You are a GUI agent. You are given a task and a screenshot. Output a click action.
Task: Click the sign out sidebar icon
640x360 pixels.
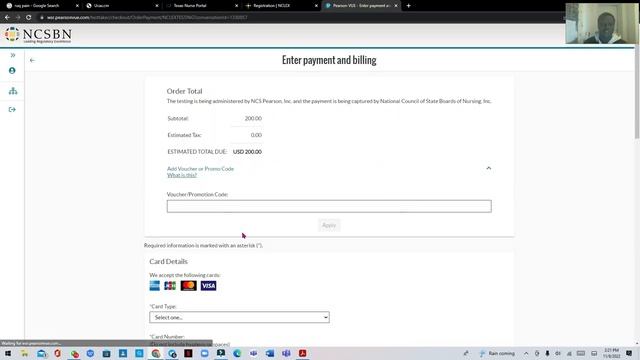pyautogui.click(x=12, y=109)
